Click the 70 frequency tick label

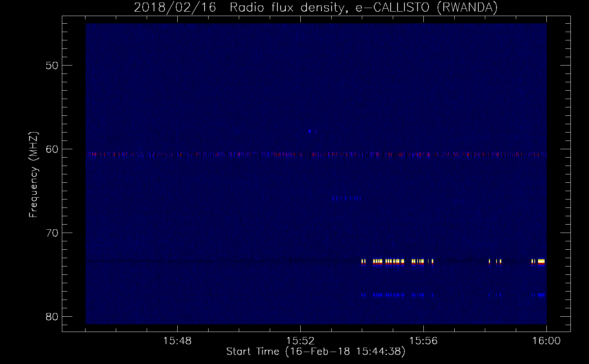tap(52, 233)
